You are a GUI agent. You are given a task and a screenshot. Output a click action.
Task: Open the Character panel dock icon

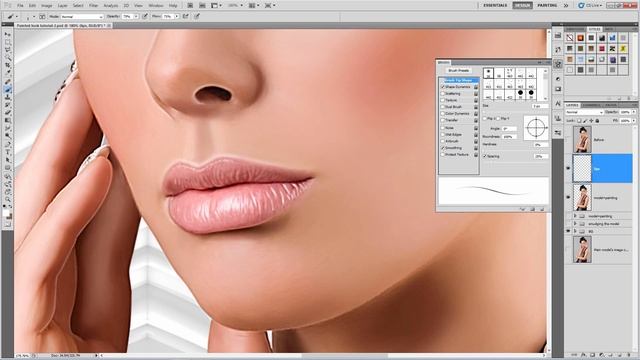pyautogui.click(x=558, y=104)
